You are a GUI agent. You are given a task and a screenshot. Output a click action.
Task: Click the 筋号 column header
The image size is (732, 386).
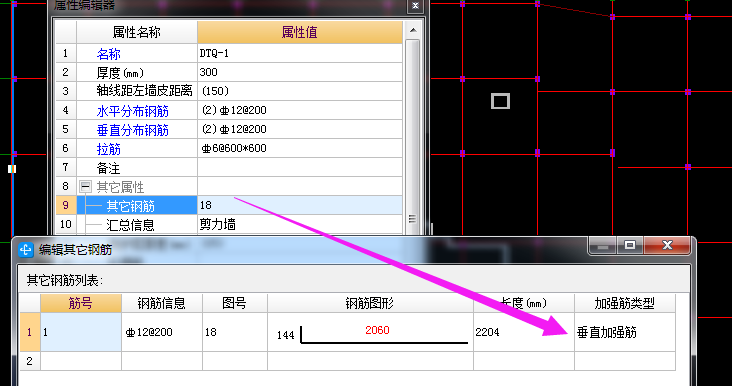pos(81,303)
